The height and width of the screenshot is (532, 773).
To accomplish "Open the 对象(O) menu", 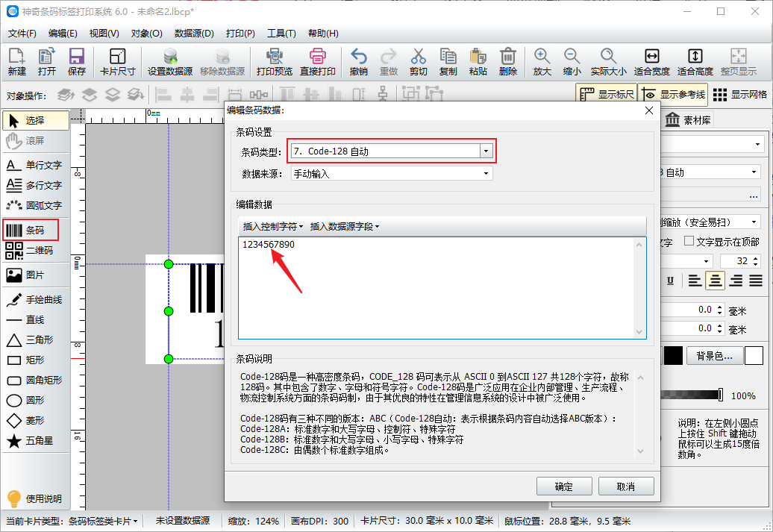I will [146, 34].
